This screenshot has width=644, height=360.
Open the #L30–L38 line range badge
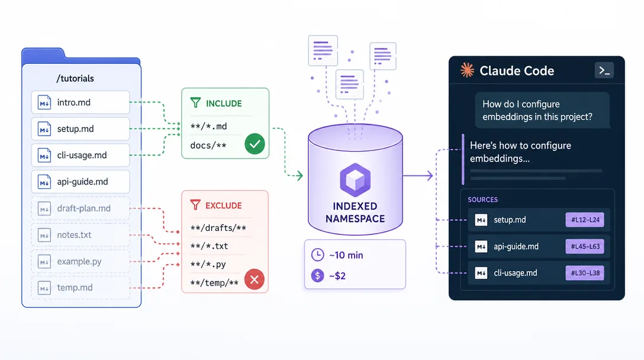point(585,273)
